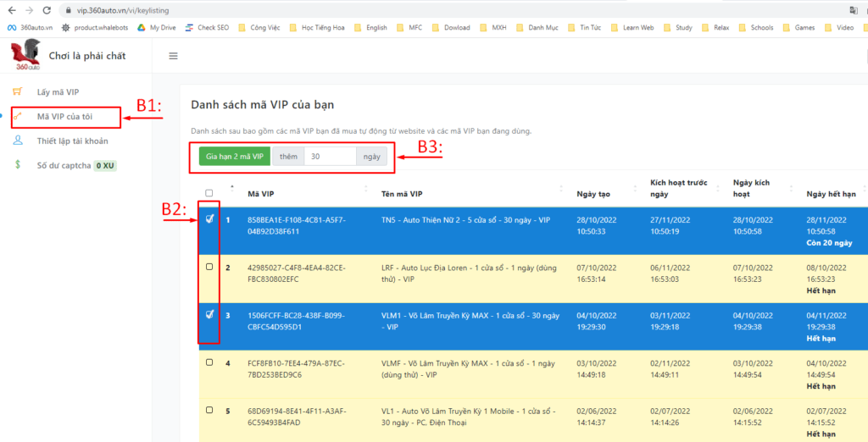Open the Học Tiếng Hoa bookmark folder

tap(317, 27)
